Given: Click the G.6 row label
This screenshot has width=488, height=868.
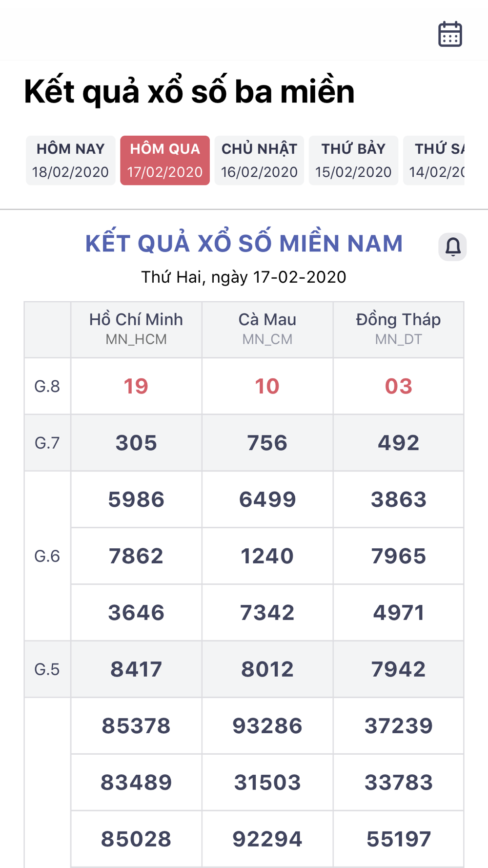Looking at the screenshot, I should click(x=47, y=556).
